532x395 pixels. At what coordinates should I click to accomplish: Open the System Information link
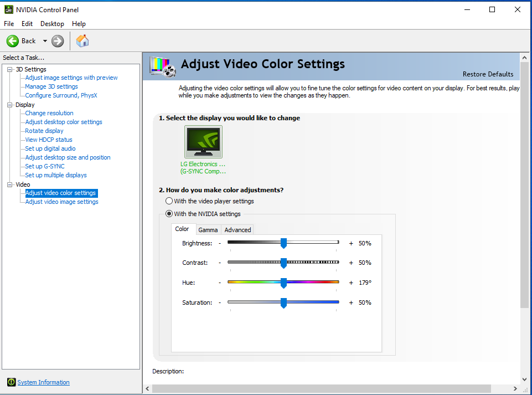(x=43, y=382)
